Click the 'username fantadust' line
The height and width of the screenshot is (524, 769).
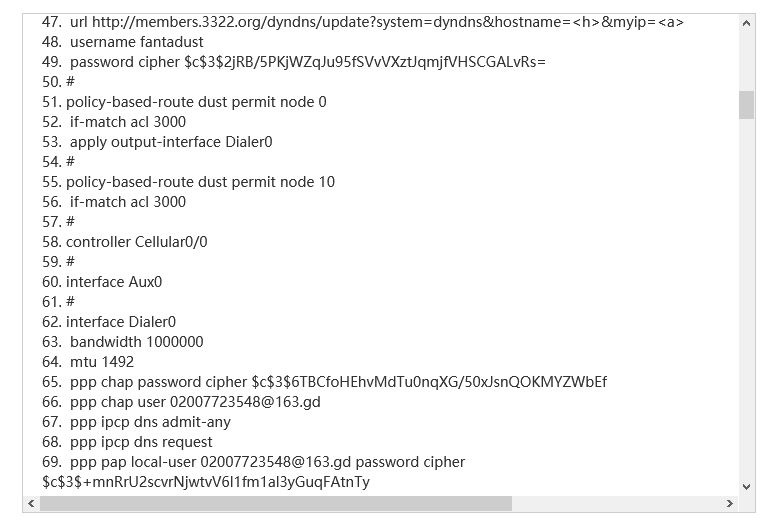136,42
